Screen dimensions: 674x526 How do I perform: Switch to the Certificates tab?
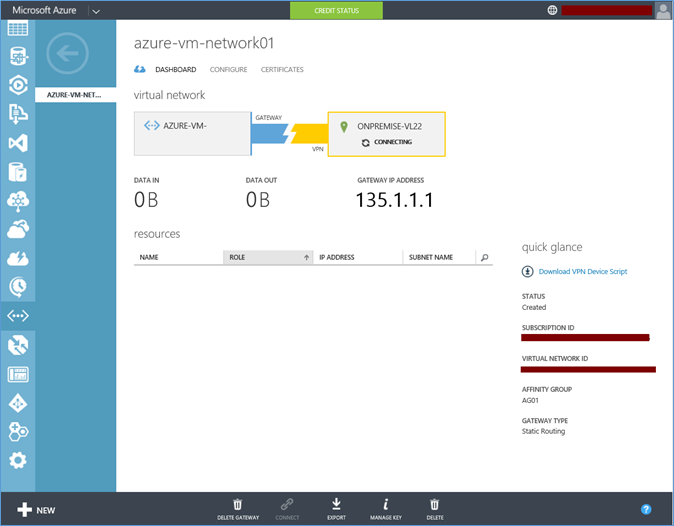[282, 70]
